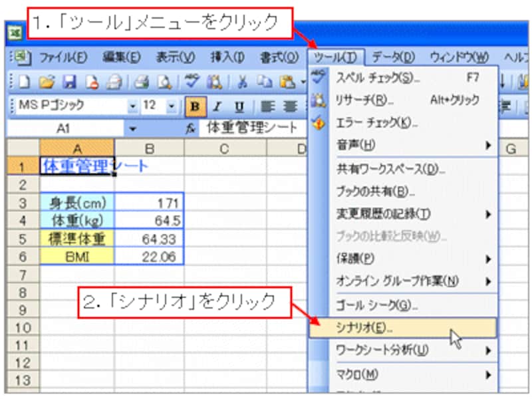Click the cell with value 64.5
This screenshot has width=532, height=399.
[x=149, y=221]
